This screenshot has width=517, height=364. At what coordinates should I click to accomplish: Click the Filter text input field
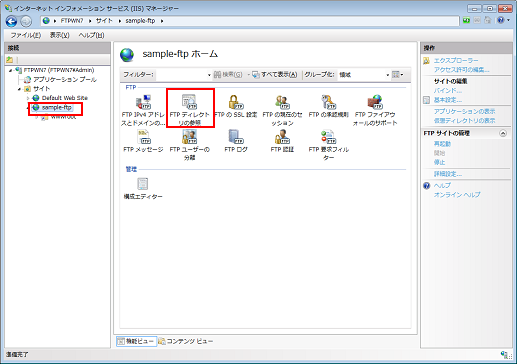(x=181, y=75)
